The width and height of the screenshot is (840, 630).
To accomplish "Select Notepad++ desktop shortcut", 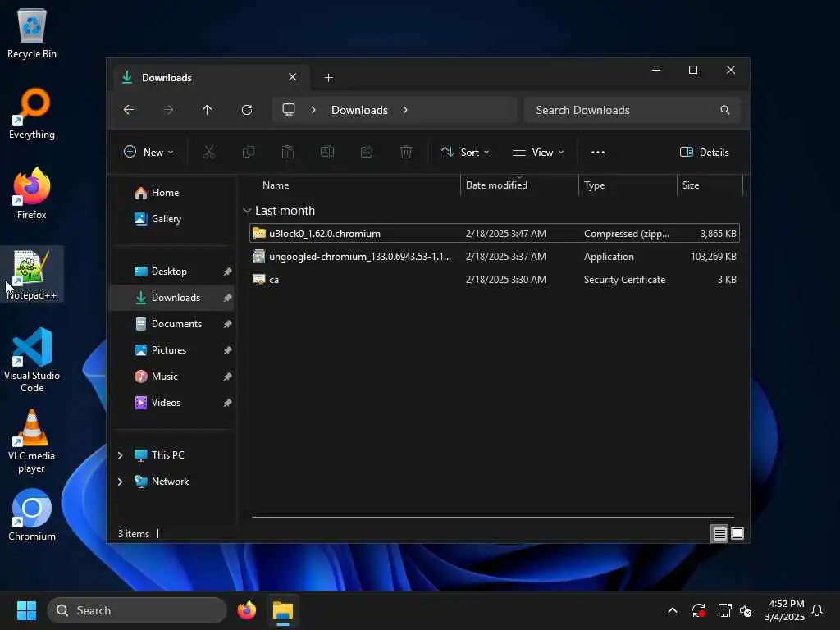I will point(32,274).
